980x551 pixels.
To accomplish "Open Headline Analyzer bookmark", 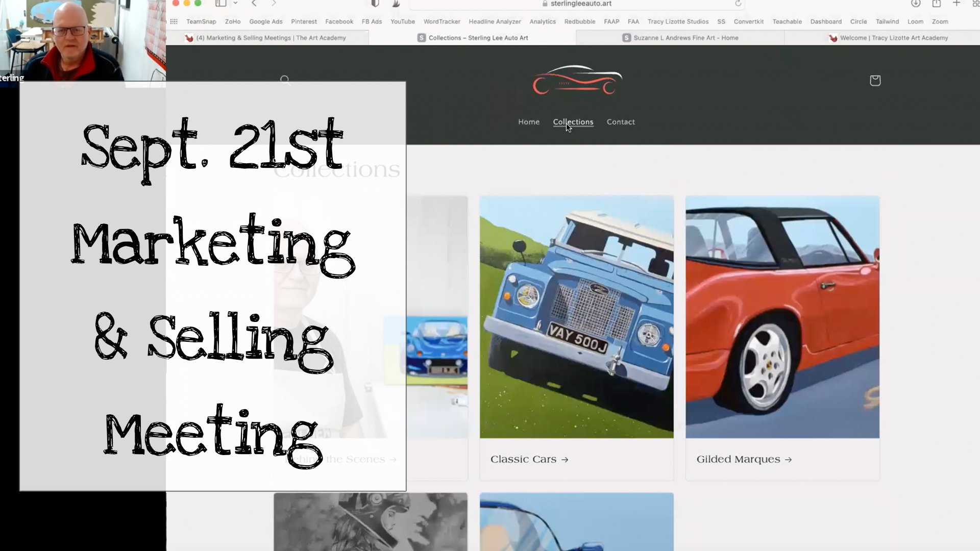I will pos(495,21).
